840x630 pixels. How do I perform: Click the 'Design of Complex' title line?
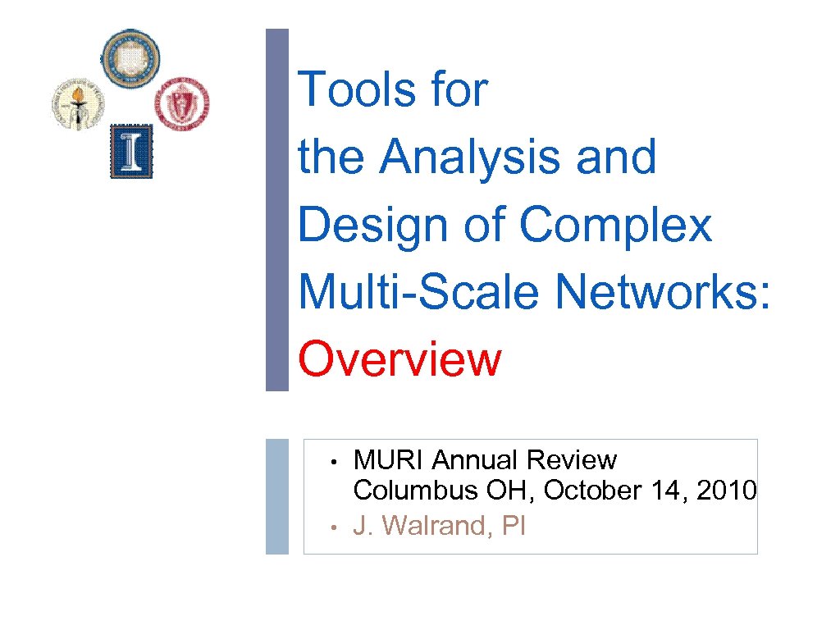coord(504,224)
